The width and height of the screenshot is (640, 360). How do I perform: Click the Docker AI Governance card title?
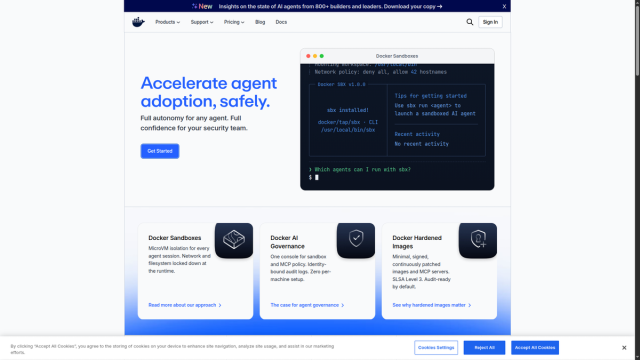pyautogui.click(x=287, y=242)
